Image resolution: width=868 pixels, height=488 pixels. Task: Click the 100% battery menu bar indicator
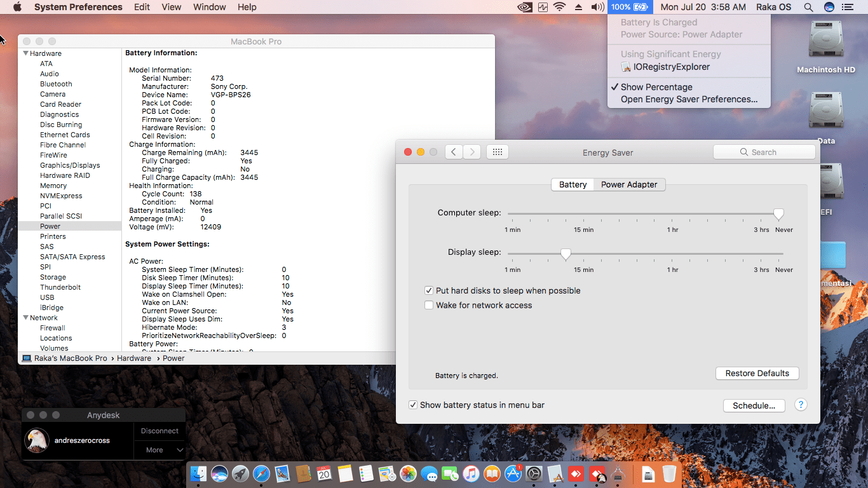click(630, 7)
